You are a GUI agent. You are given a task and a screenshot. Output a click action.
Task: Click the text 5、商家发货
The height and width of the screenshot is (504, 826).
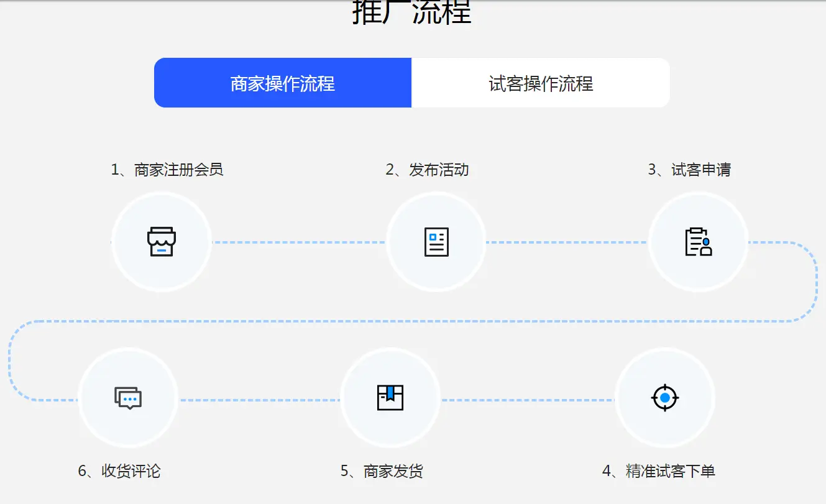tap(382, 471)
